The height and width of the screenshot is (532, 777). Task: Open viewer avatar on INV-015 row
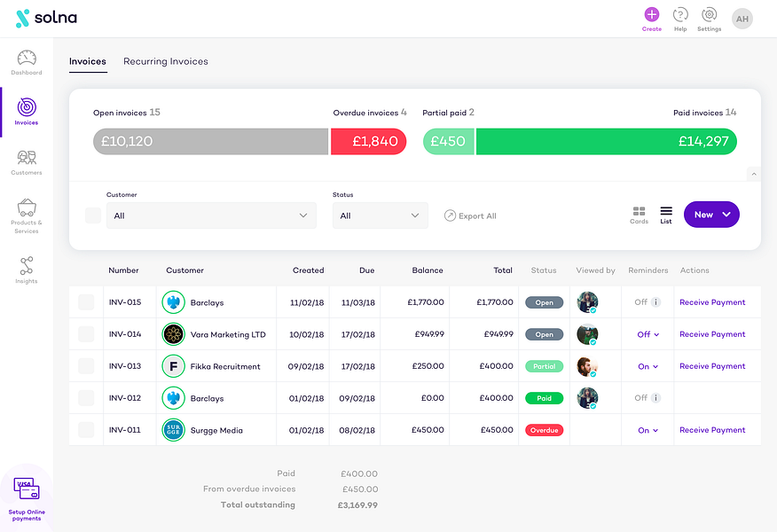(587, 302)
